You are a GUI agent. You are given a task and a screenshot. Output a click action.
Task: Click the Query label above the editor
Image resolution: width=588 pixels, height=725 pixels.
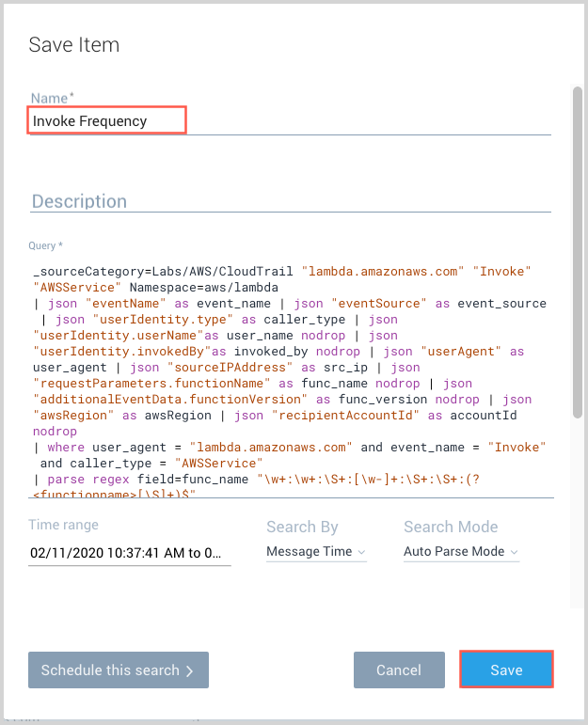(46, 245)
